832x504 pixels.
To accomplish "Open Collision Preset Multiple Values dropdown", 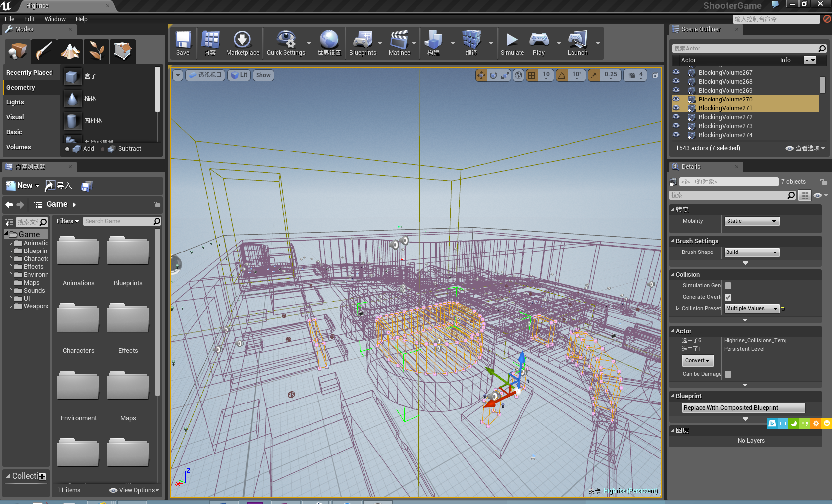I will (751, 309).
